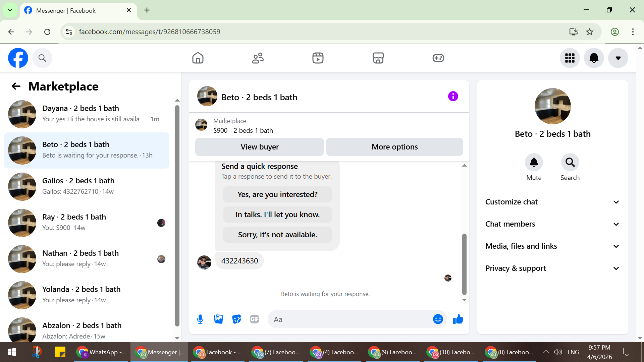Attach a photo or file

(218, 319)
